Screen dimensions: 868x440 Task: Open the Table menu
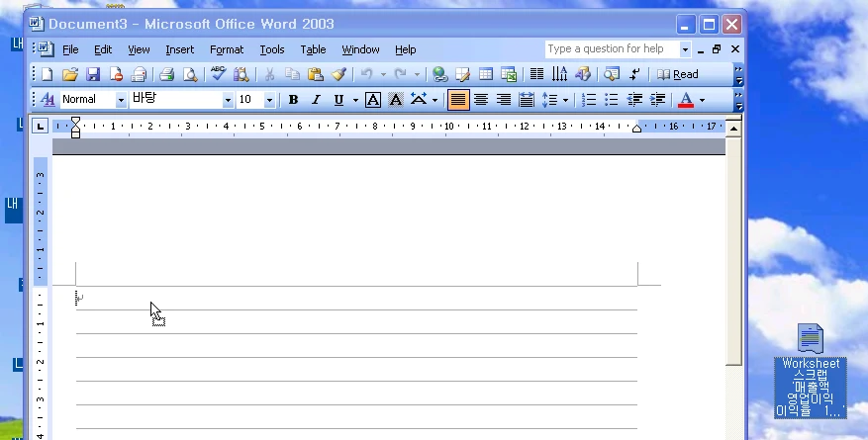pos(313,49)
